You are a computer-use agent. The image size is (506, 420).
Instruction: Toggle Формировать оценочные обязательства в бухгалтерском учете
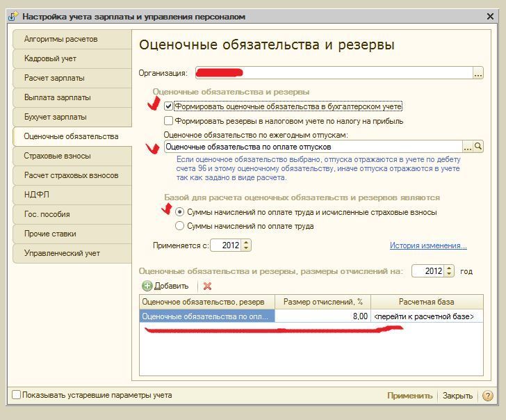pyautogui.click(x=168, y=107)
